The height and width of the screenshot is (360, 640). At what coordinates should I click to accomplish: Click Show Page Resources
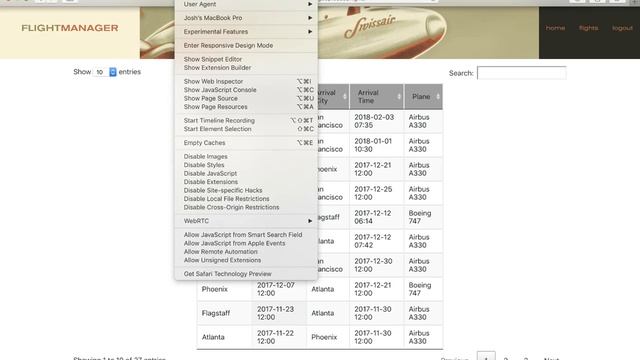(x=246, y=107)
